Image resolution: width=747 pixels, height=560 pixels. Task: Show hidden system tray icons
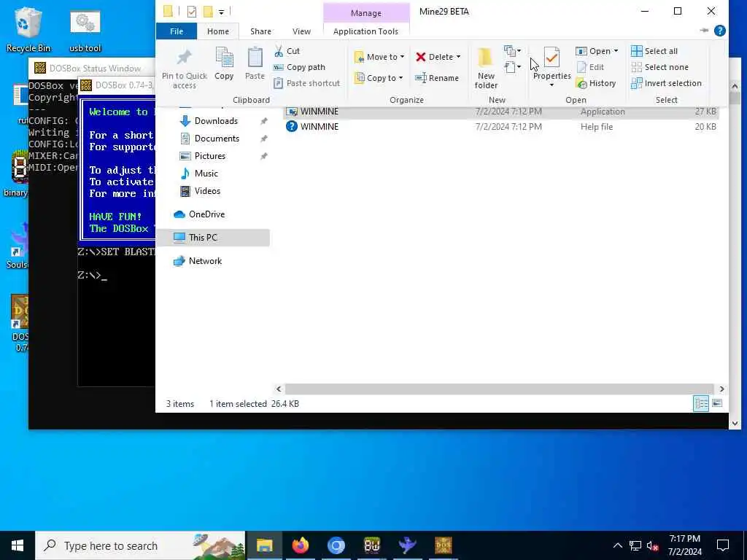[617, 545]
